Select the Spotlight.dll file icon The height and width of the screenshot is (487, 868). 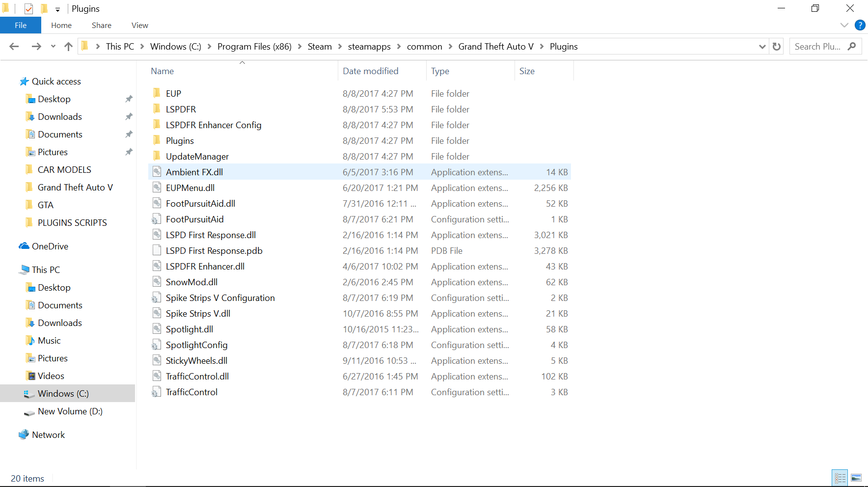click(x=157, y=329)
